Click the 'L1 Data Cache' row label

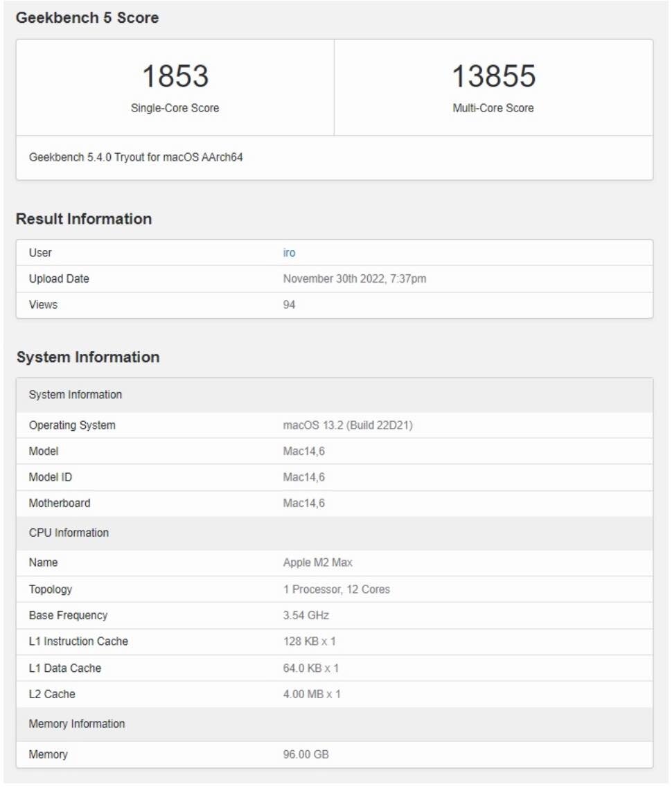coord(65,668)
